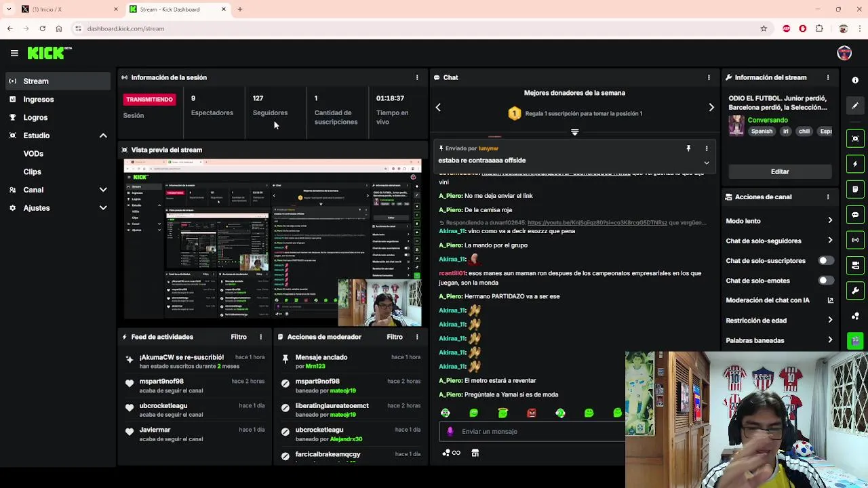868x488 pixels.
Task: Open Palabras baneadas settings arrow
Action: coord(830,340)
